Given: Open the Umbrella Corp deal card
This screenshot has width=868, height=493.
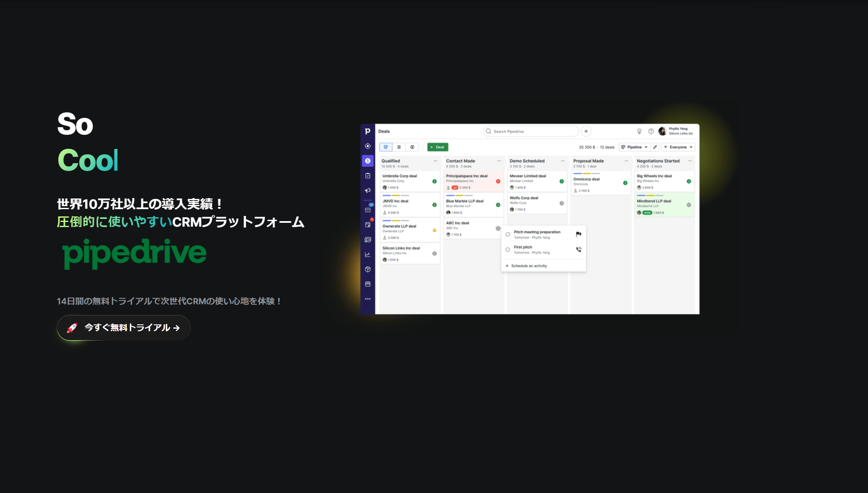Looking at the screenshot, I should tap(409, 181).
